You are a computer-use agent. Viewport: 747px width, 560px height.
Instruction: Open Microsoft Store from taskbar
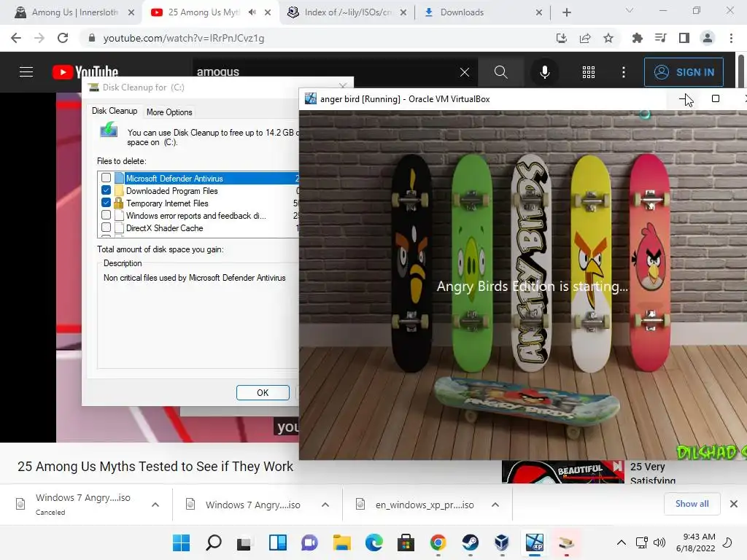pos(406,542)
